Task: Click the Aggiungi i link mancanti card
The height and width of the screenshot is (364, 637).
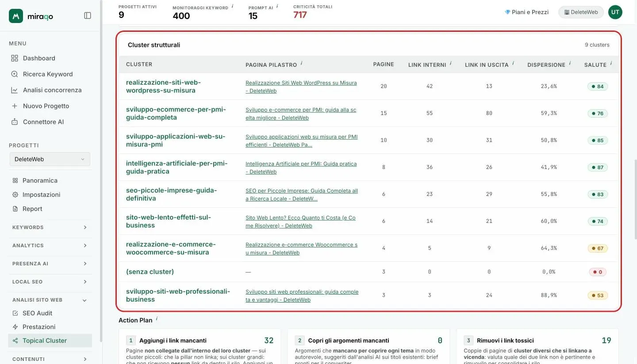Action: tap(200, 346)
